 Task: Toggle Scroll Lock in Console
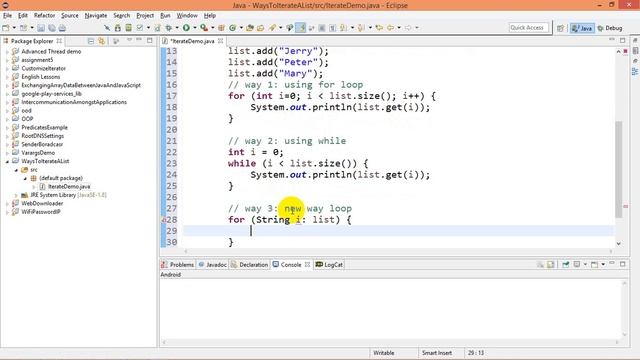(x=551, y=264)
